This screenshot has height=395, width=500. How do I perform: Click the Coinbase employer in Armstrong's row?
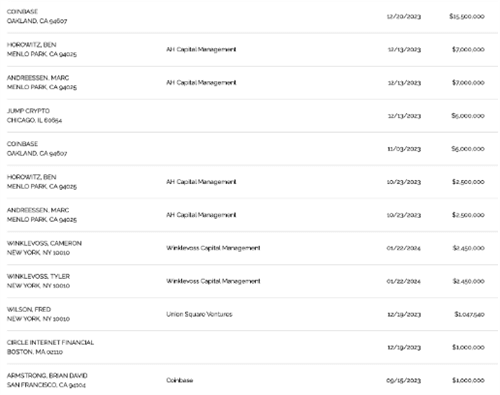(180, 380)
